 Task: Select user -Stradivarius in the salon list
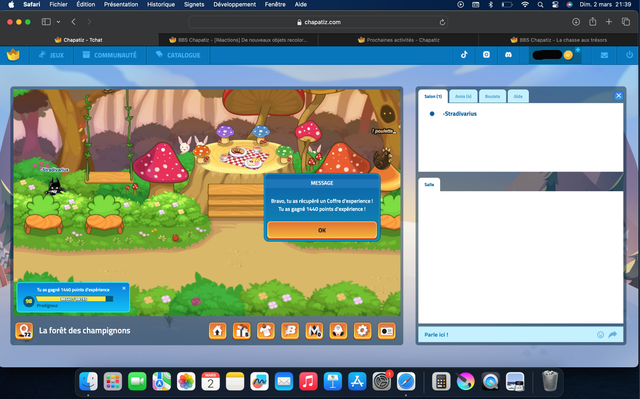point(460,114)
